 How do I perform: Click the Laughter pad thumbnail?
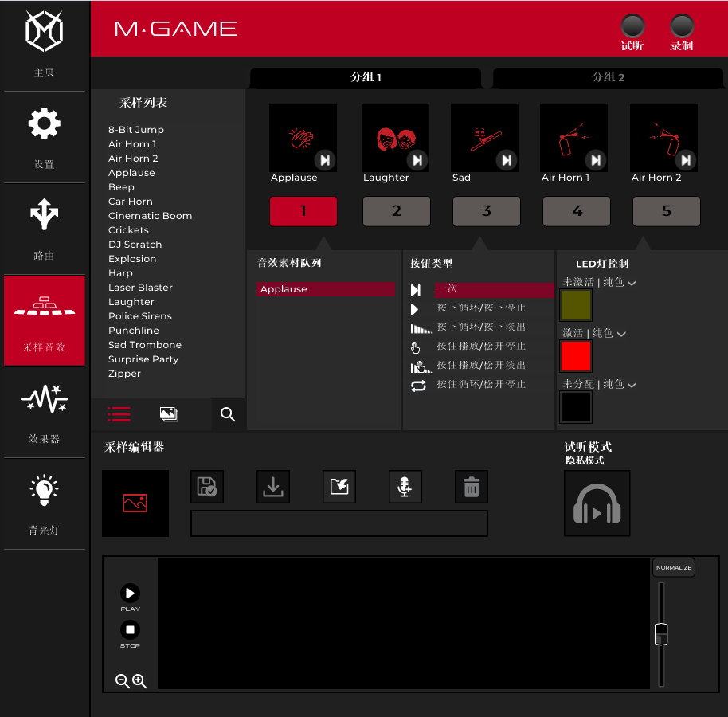click(x=395, y=138)
